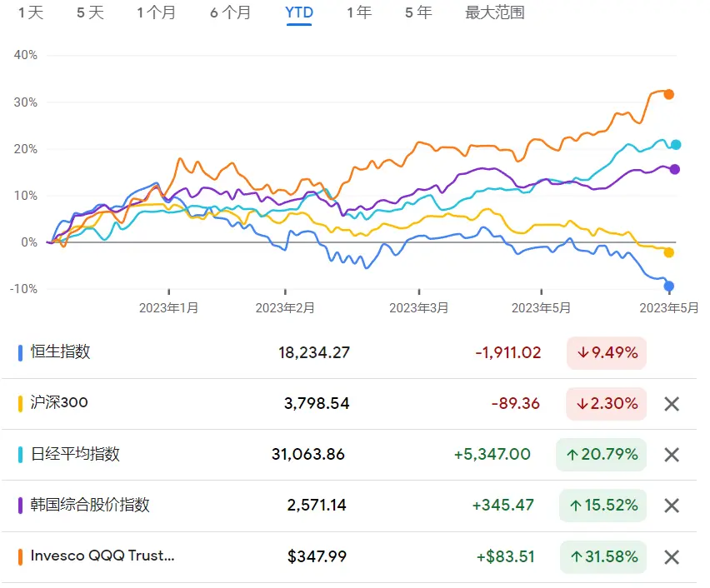Select the 5 天 range tab
Image resolution: width=710 pixels, height=588 pixels.
point(91,12)
